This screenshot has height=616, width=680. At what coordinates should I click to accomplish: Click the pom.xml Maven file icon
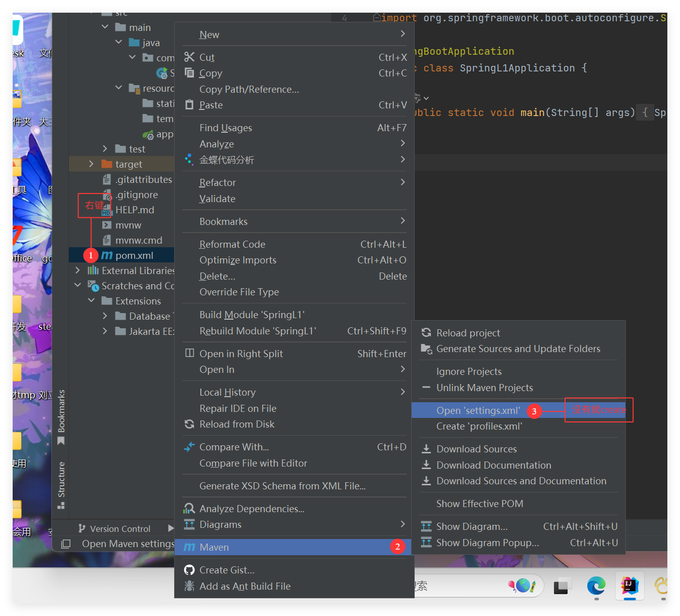pos(107,255)
